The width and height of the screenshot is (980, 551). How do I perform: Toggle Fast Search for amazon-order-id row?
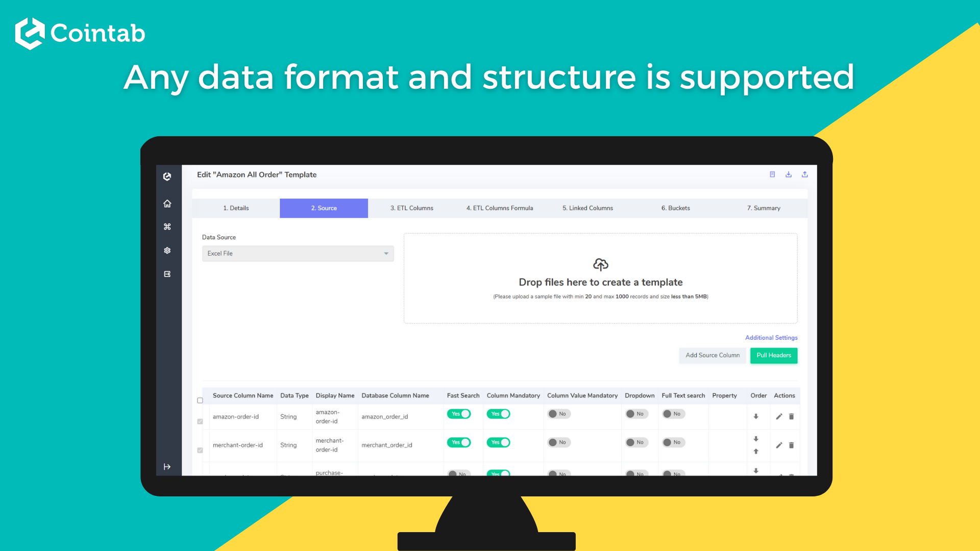460,413
